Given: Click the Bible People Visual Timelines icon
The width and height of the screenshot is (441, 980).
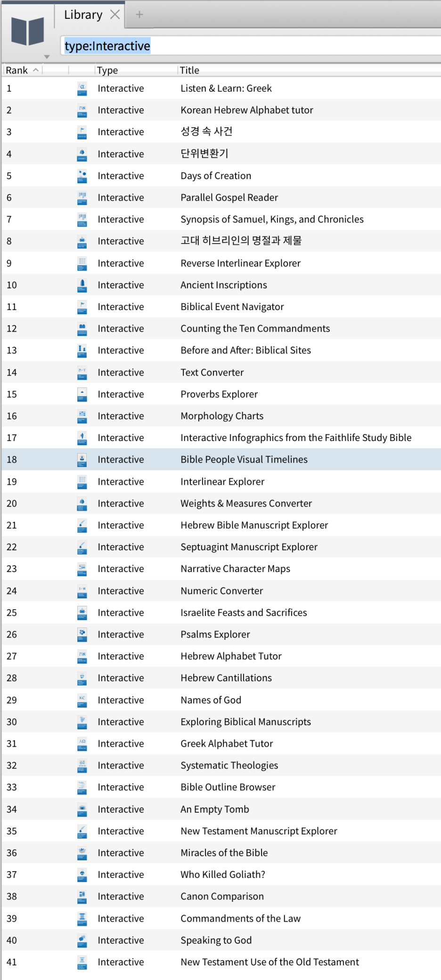Looking at the screenshot, I should 82,459.
